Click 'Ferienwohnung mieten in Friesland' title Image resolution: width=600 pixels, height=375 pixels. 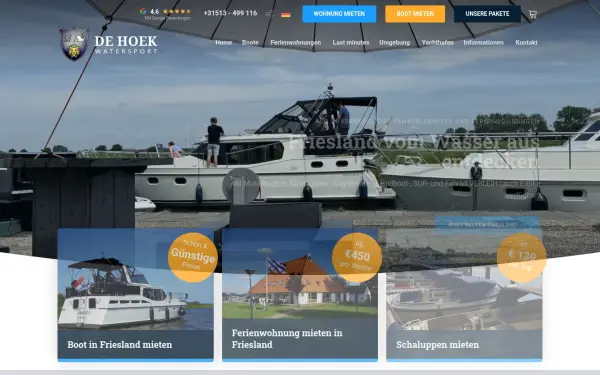tap(287, 339)
